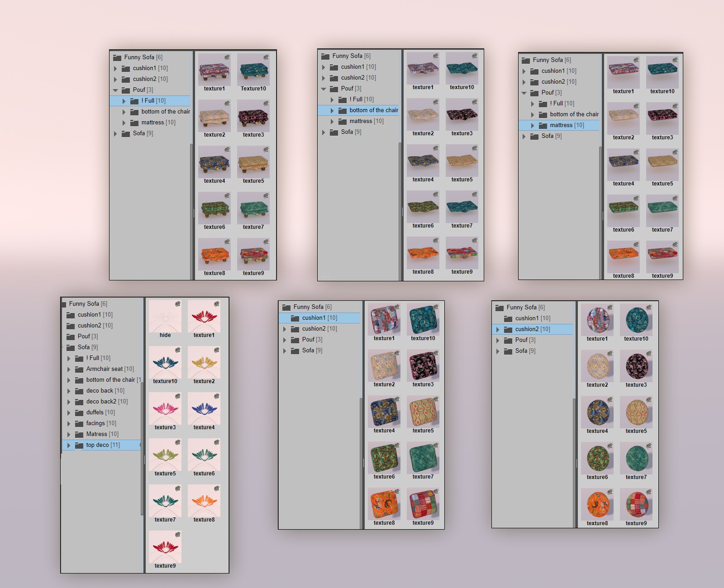Click the folder icon of "deco back2 [10]"
Image resolution: width=724 pixels, height=588 pixels.
(79, 402)
